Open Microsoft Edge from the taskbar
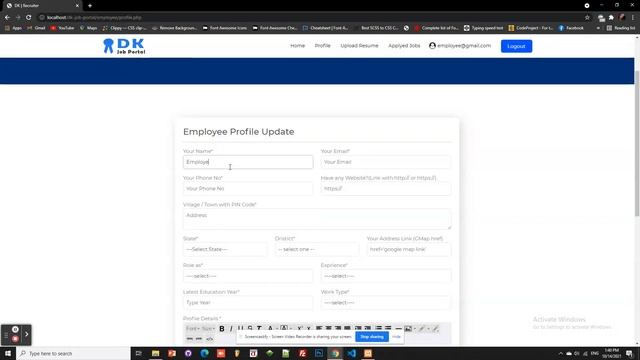The height and width of the screenshot is (360, 640). (x=204, y=353)
